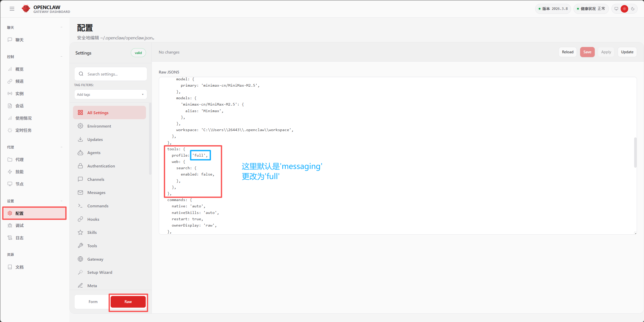Toggle editor to Form mode
This screenshot has width=644, height=322.
point(93,302)
